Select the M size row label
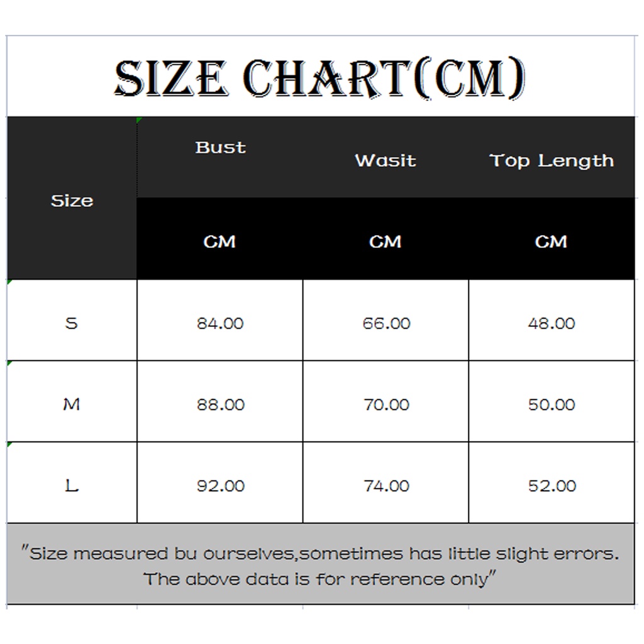644x644 pixels. [x=72, y=404]
